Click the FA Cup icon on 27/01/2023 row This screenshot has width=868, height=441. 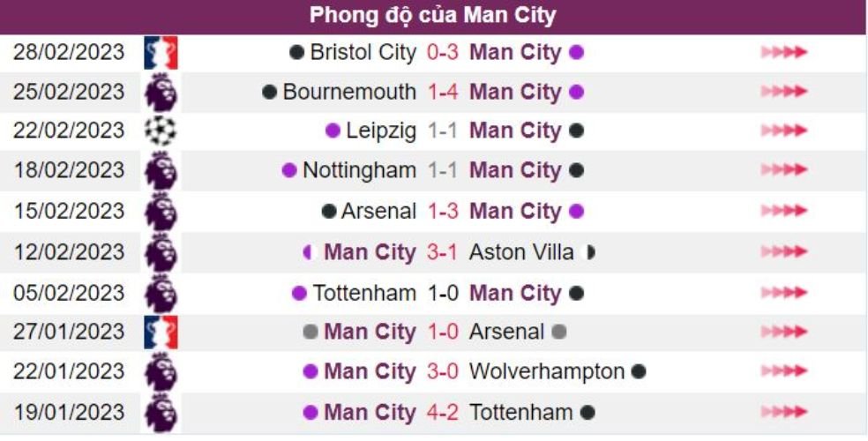(x=161, y=333)
